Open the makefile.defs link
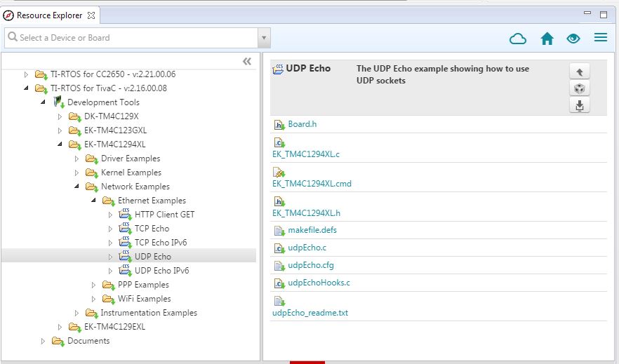619x364 pixels. pyautogui.click(x=312, y=230)
